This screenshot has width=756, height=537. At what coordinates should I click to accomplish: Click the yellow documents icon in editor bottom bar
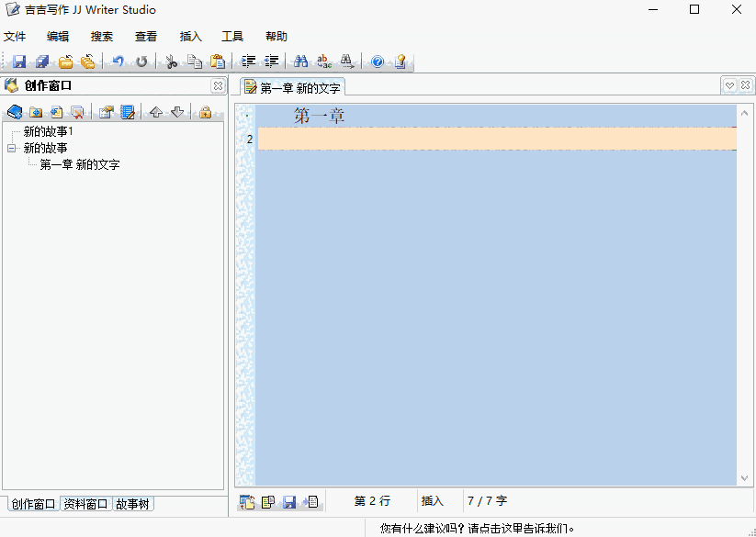tap(268, 502)
